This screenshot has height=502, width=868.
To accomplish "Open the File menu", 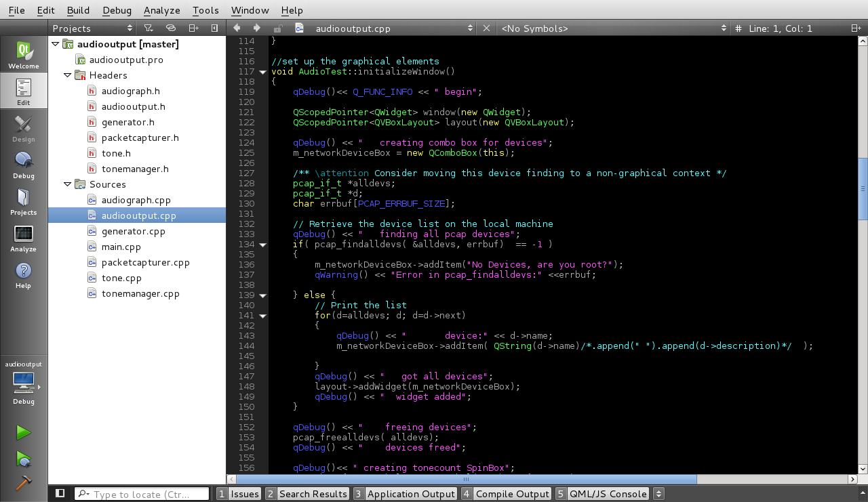I will click(x=16, y=10).
